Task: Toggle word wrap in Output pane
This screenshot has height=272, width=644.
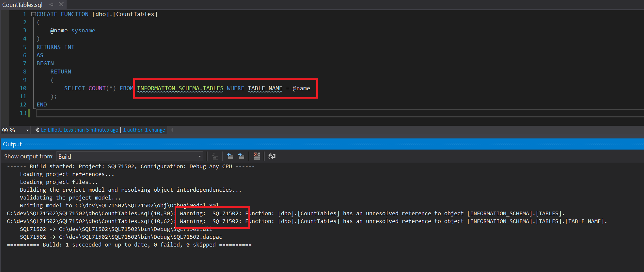Action: (272, 156)
